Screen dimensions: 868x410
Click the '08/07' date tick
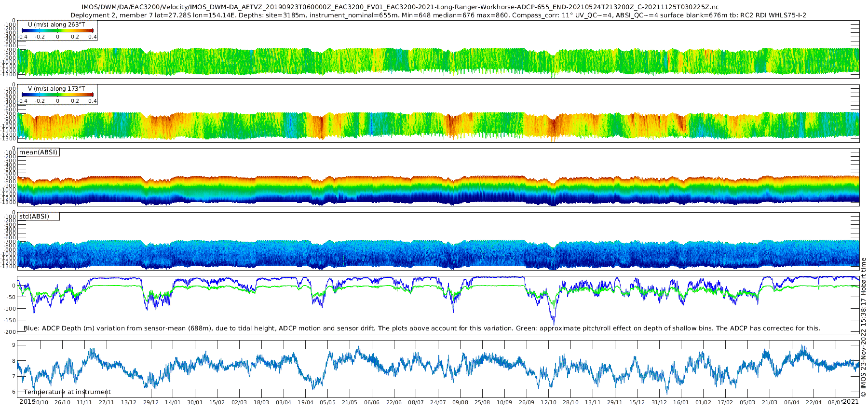point(416,402)
